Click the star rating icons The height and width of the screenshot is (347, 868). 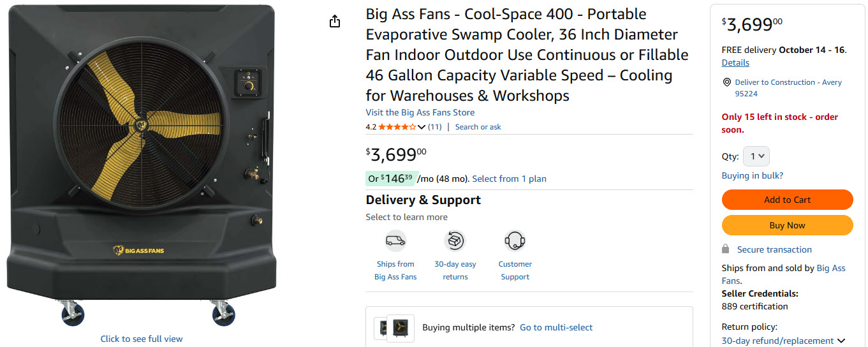(x=397, y=127)
